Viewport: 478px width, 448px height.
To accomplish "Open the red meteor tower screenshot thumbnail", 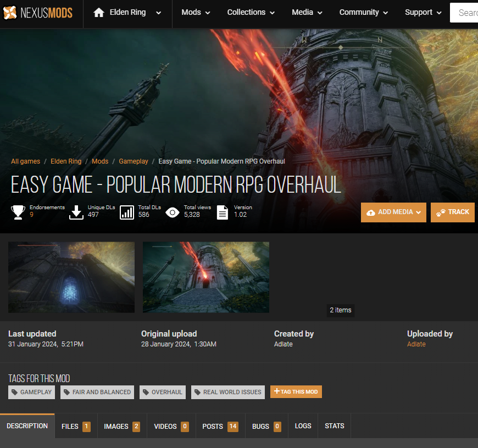I will [206, 277].
